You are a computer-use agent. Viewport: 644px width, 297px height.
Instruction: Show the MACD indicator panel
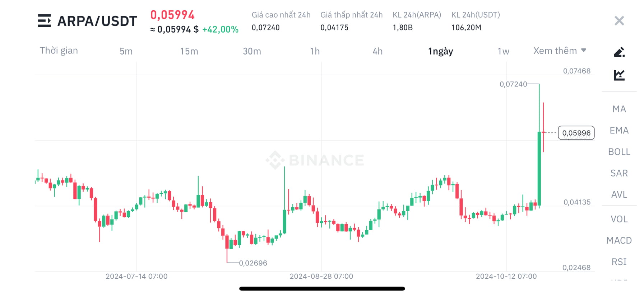pos(618,240)
